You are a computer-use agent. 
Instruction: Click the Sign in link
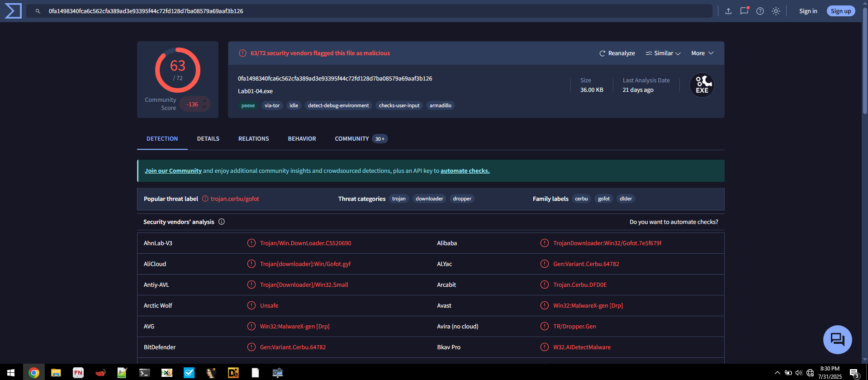point(808,11)
